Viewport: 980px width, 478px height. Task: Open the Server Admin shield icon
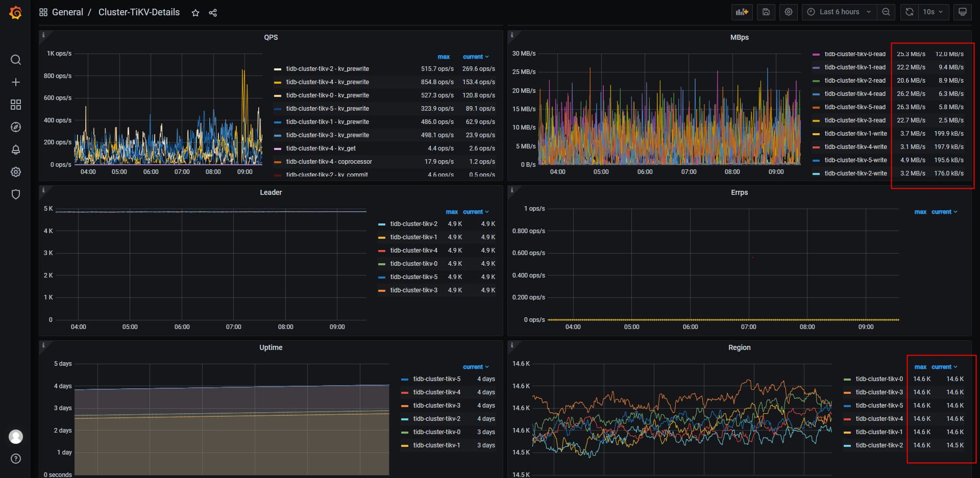[x=16, y=194]
